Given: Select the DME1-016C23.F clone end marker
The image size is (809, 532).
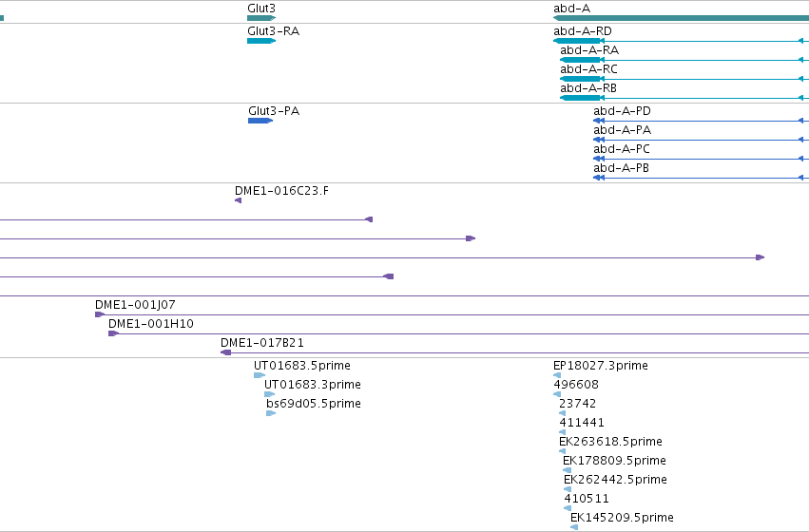Looking at the screenshot, I should tap(239, 200).
